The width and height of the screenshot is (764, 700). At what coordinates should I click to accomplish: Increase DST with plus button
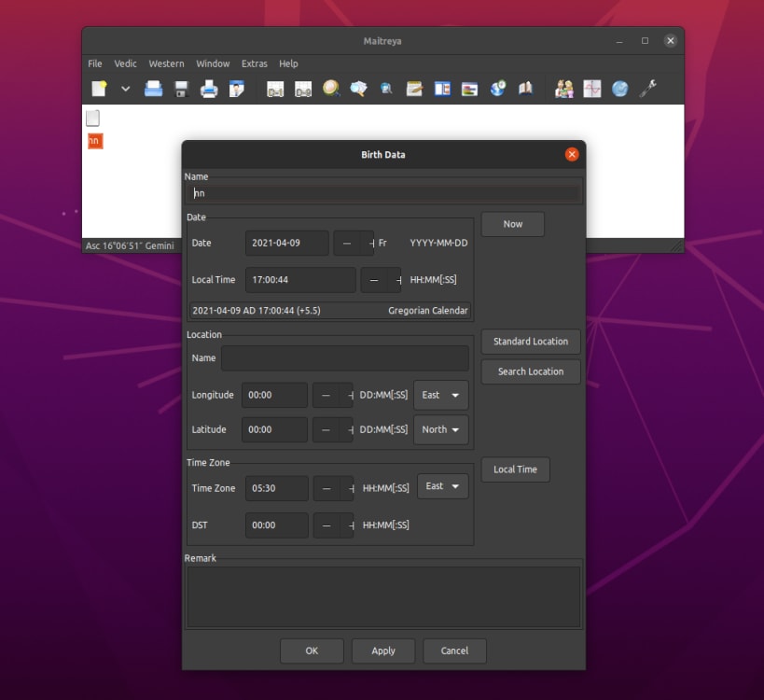click(347, 525)
